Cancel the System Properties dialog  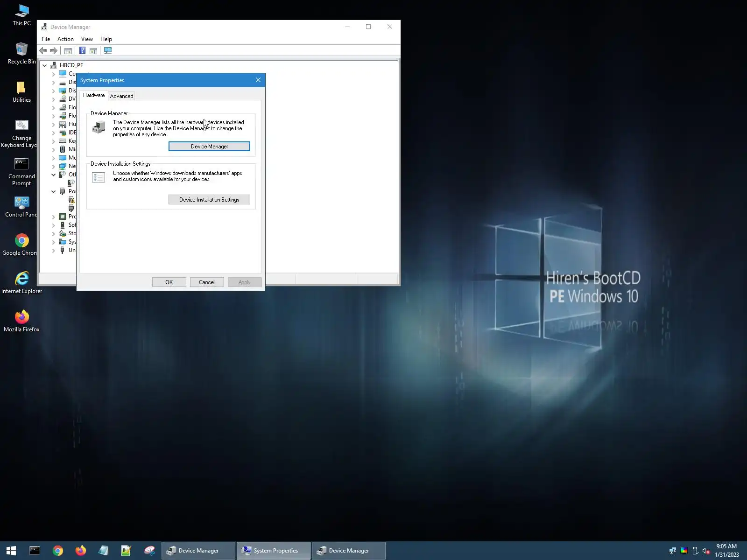coord(207,282)
